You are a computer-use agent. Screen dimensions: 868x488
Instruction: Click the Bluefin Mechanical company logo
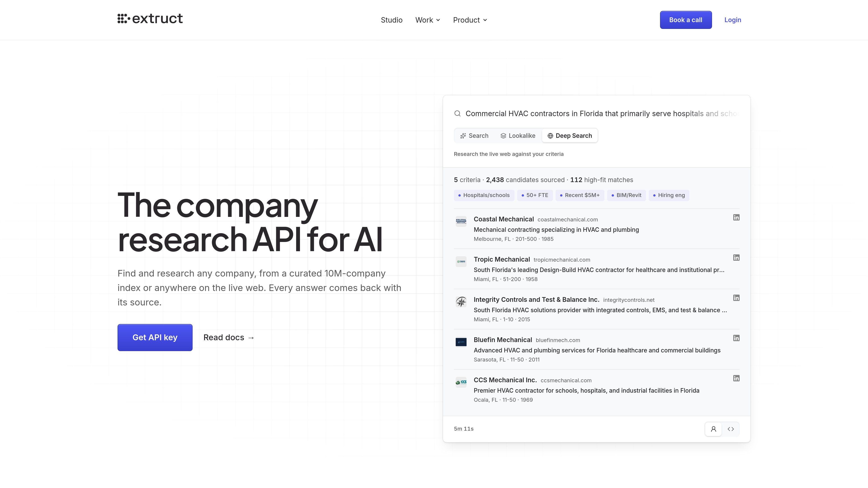[461, 342]
